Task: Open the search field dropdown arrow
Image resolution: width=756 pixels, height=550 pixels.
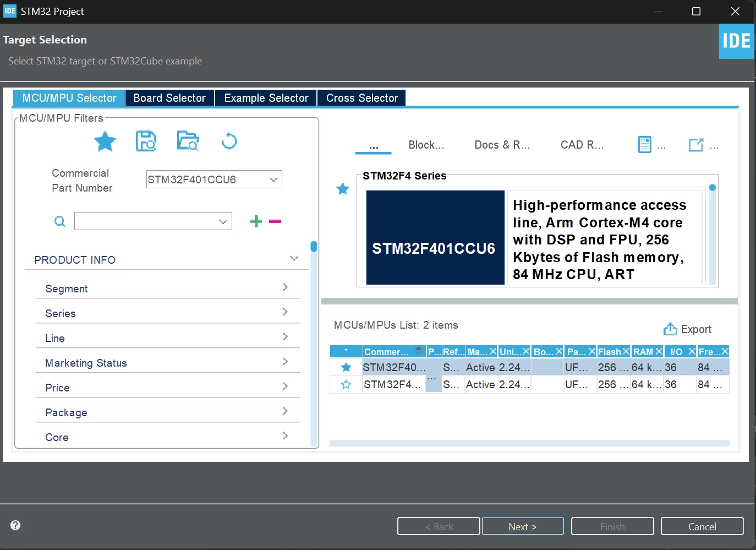Action: pos(223,221)
